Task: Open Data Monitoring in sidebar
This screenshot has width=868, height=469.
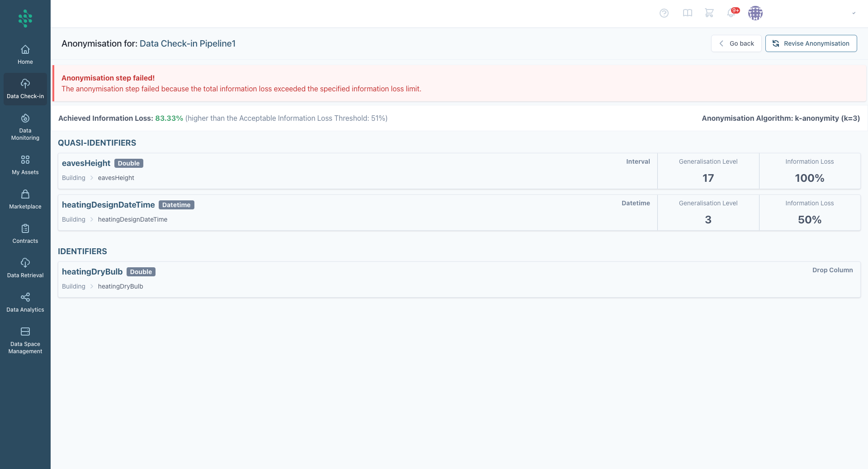Action: point(25,127)
